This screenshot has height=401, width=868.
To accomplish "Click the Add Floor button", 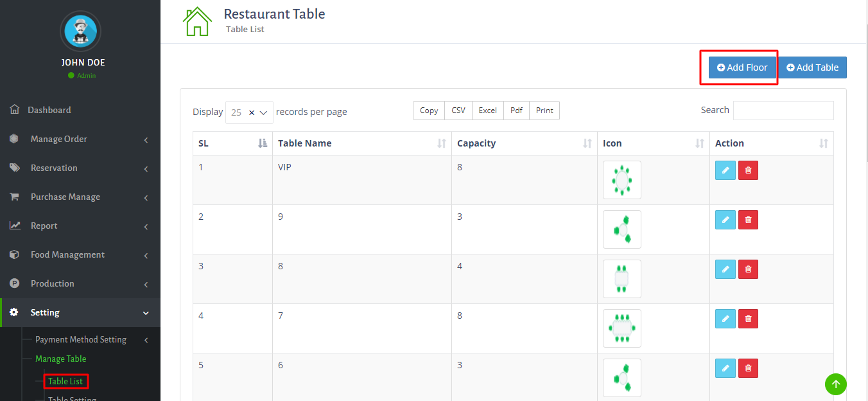I will (742, 67).
